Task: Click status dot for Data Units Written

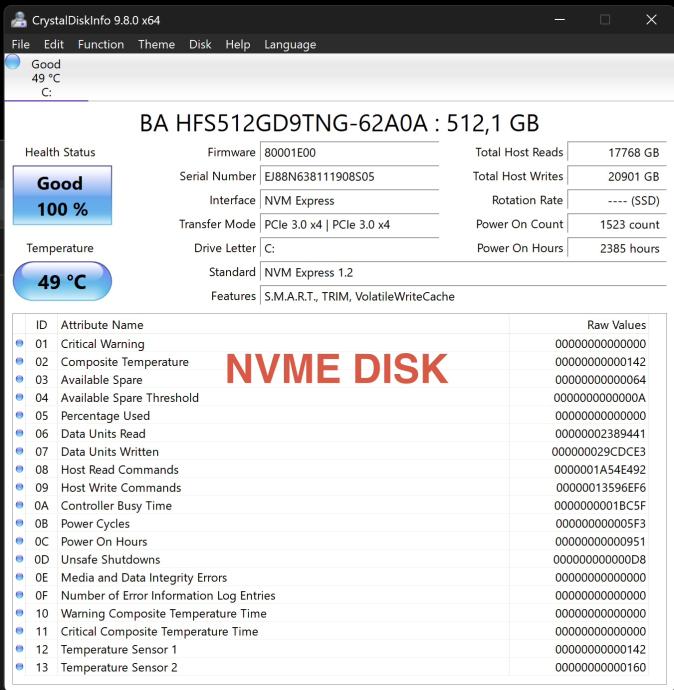Action: coord(19,451)
